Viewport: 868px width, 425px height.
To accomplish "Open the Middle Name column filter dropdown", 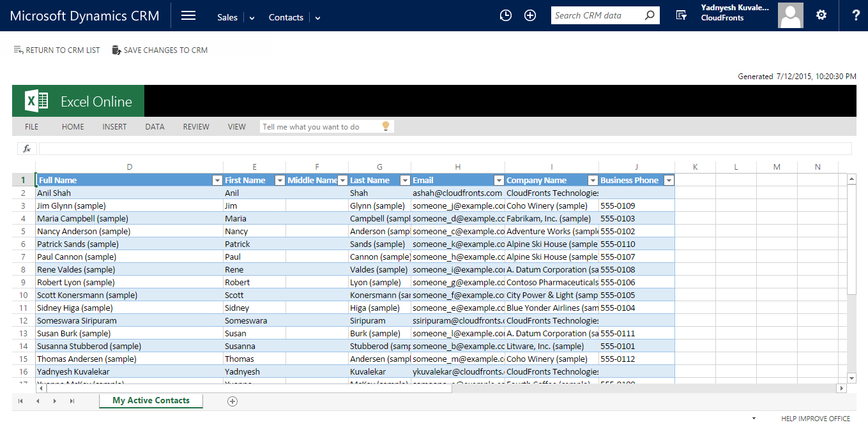I will click(342, 181).
